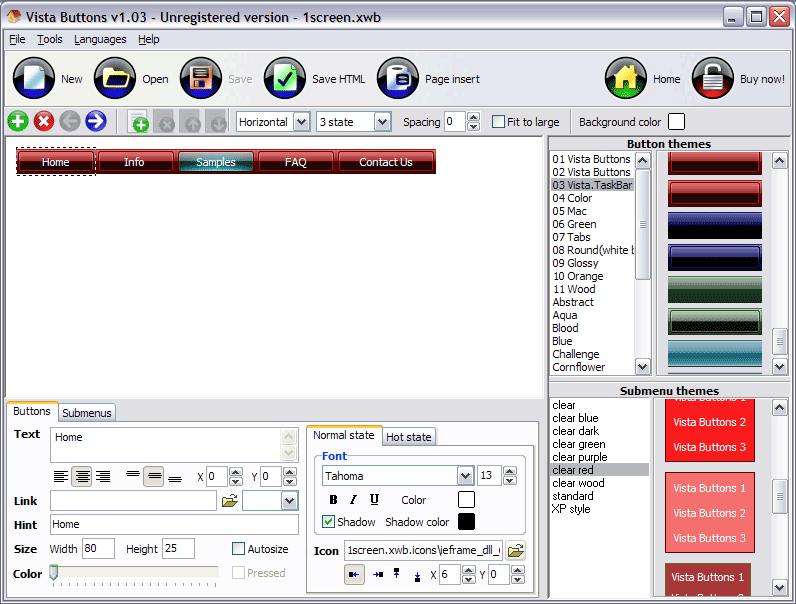
Task: Set icon position to right of text
Action: [x=378, y=575]
